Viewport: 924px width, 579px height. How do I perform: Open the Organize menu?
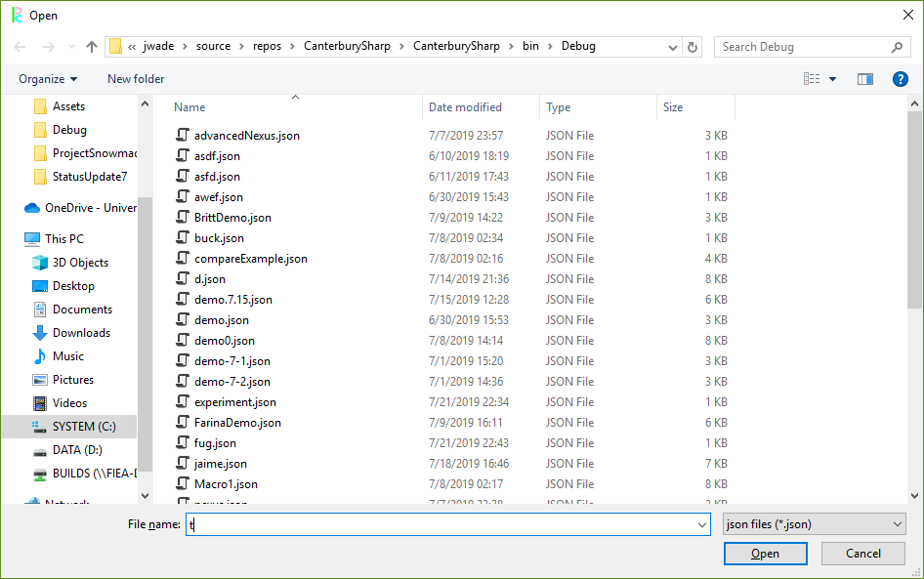click(x=48, y=79)
